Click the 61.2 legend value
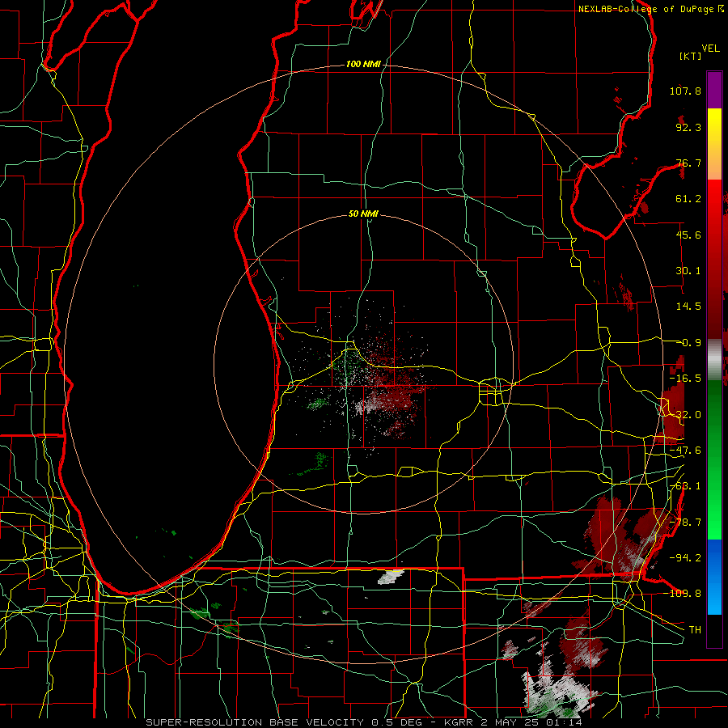Screen dimensions: 728x728 (x=688, y=199)
